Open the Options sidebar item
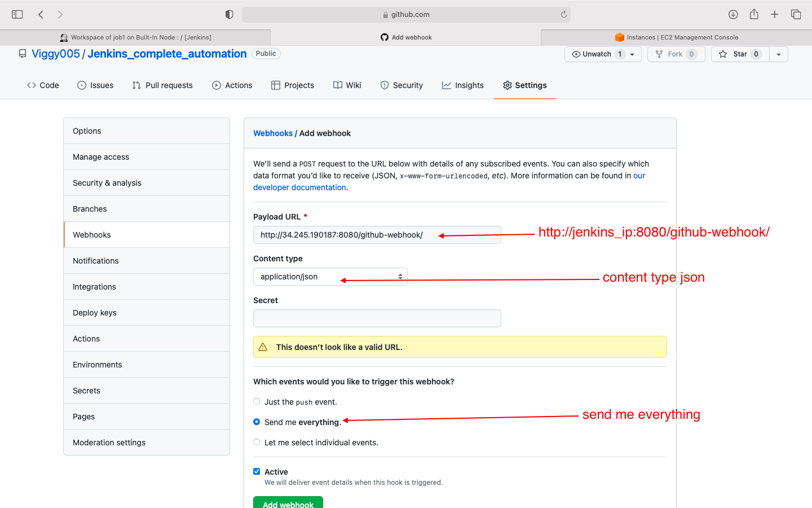 (147, 131)
